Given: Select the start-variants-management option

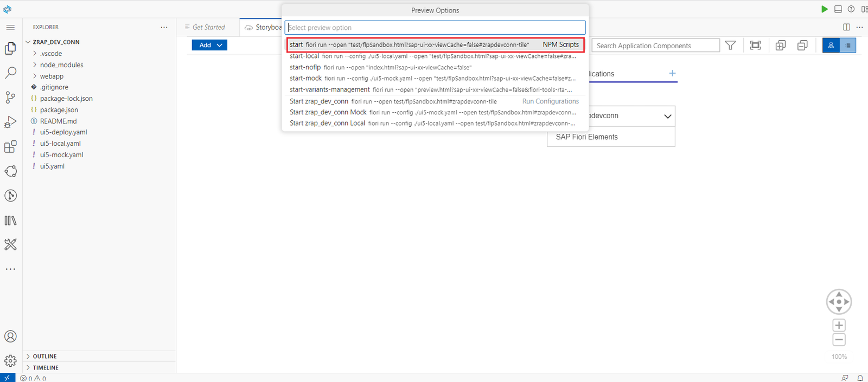Looking at the screenshot, I should 435,89.
